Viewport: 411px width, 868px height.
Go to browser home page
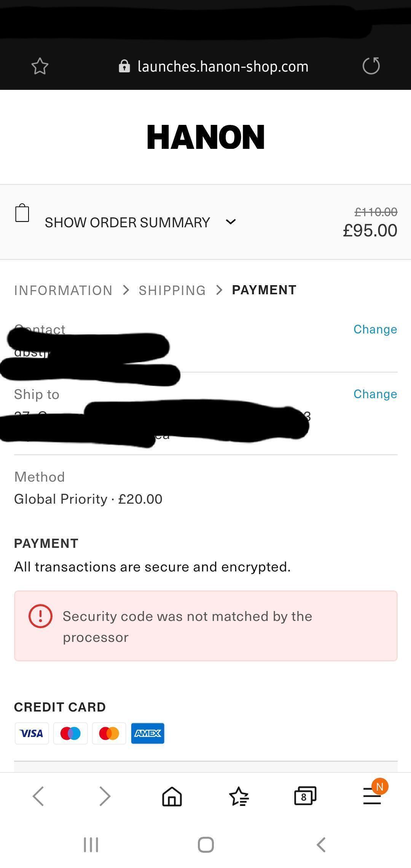(x=172, y=796)
